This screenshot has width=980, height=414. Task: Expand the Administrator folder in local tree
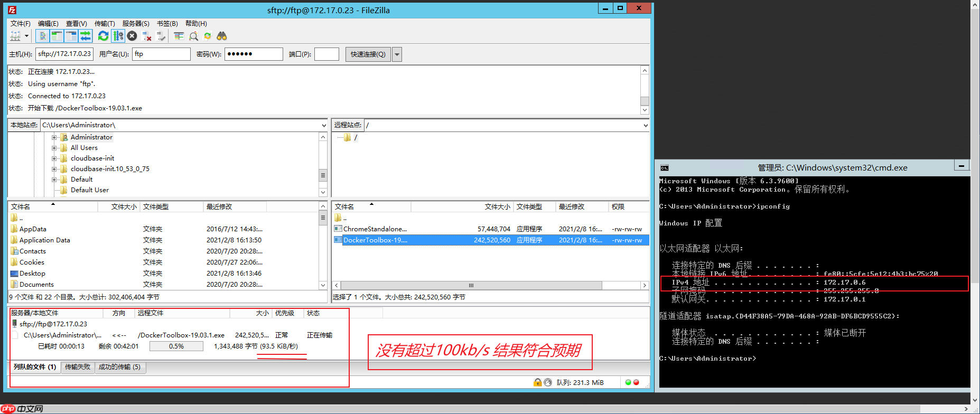(54, 137)
